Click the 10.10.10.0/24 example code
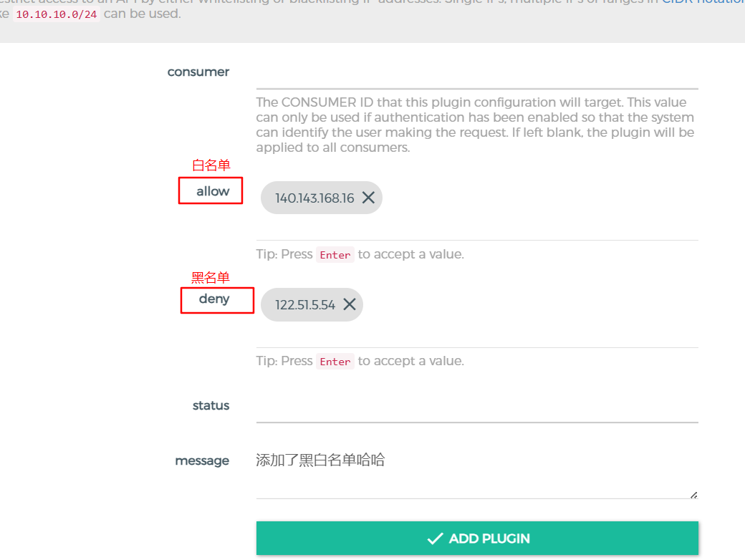745x560 pixels. (56, 14)
